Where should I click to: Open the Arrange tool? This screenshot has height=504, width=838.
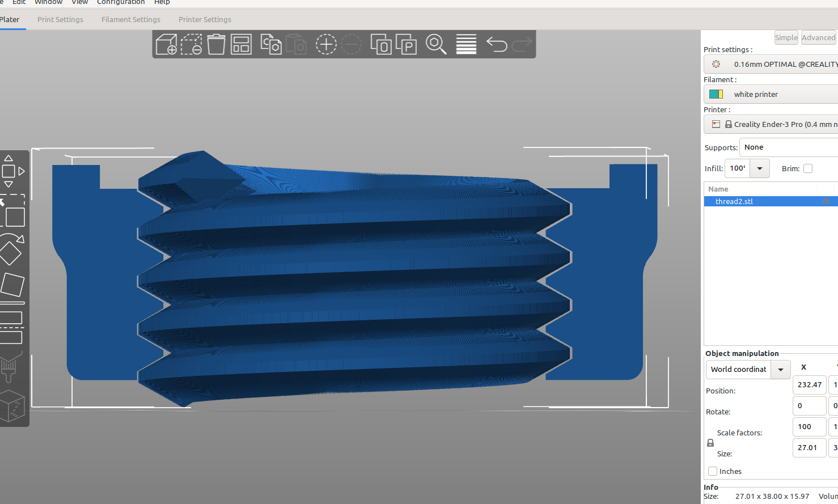(241, 44)
